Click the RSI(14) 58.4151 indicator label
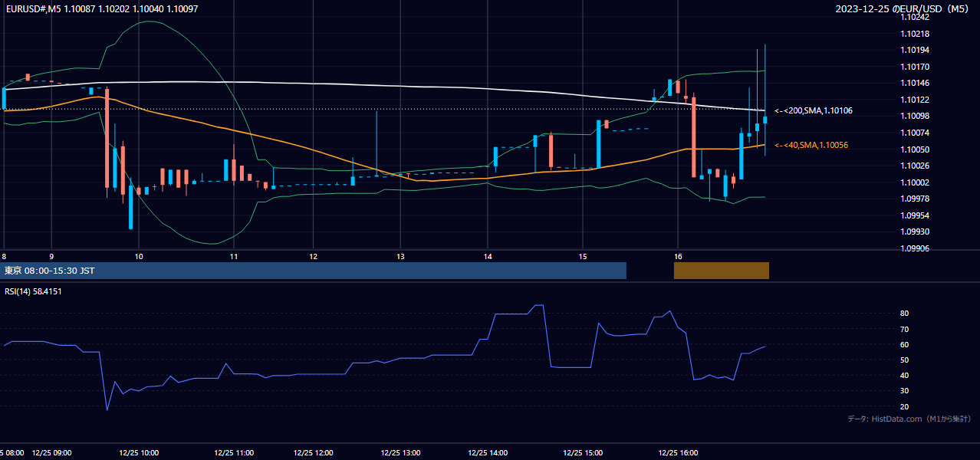Viewport: 980px width, 460px height. click(34, 291)
